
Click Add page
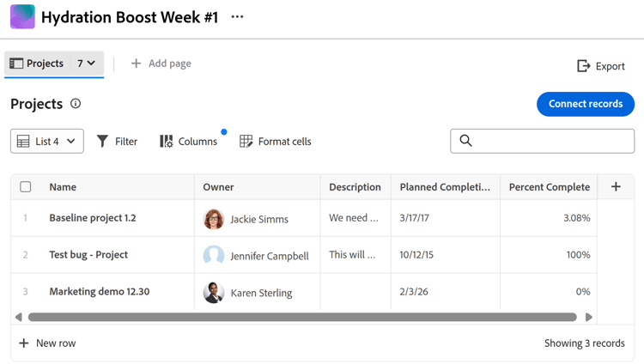[161, 64]
